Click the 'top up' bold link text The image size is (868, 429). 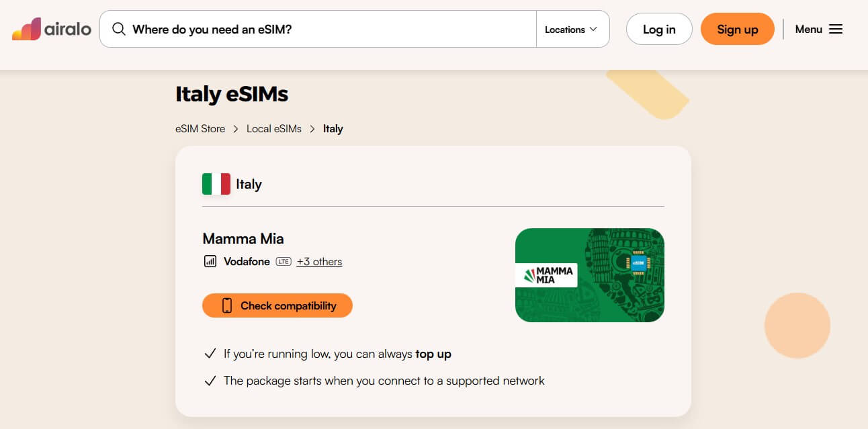point(433,354)
